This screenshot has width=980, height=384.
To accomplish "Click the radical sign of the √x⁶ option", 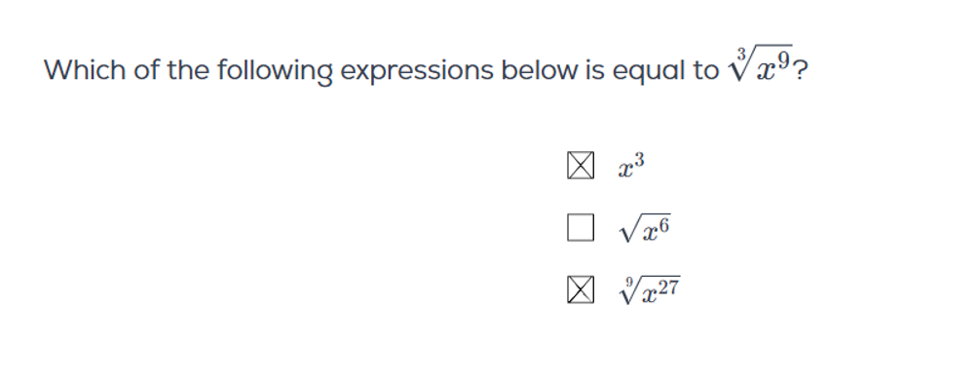I will pyautogui.click(x=627, y=230).
